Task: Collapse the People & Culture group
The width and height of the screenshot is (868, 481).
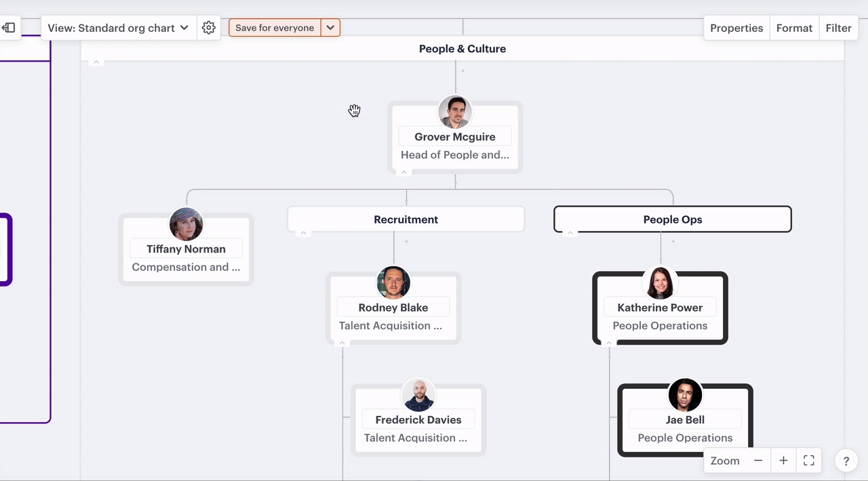Action: coord(96,62)
